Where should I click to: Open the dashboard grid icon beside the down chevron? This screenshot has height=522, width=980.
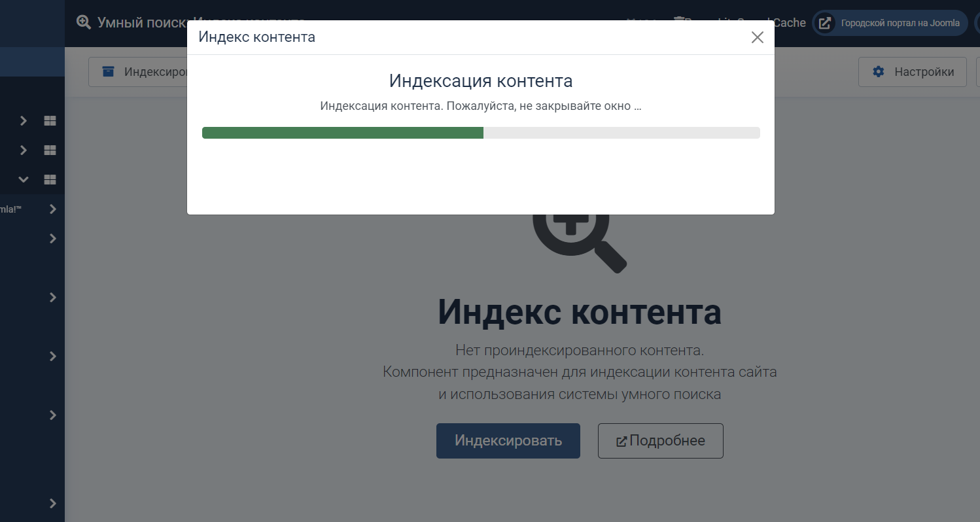(50, 179)
